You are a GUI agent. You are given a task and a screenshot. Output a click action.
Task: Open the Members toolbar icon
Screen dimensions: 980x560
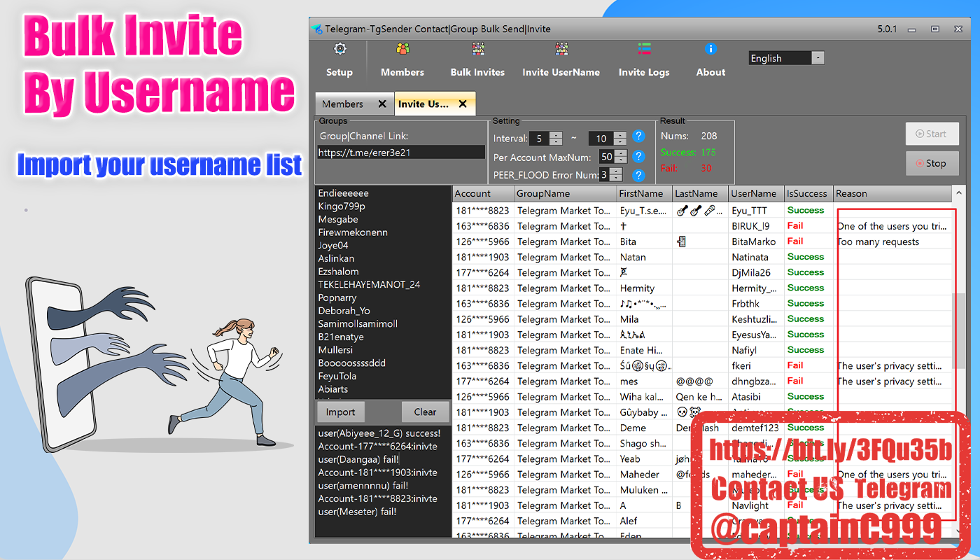click(x=402, y=49)
